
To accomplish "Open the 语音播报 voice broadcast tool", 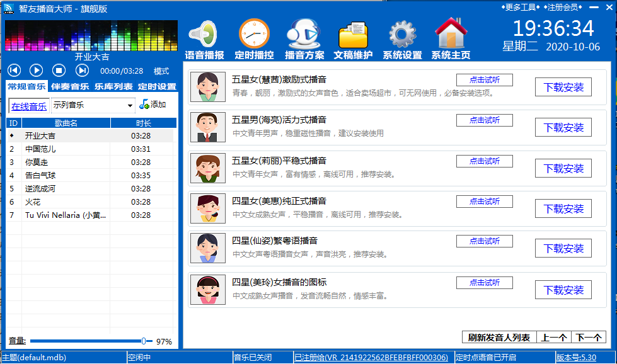I will (205, 39).
